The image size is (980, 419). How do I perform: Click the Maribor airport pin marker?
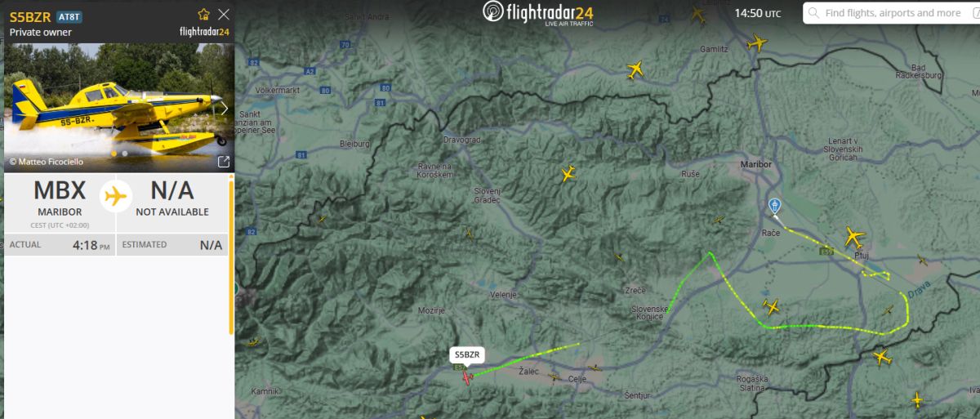(775, 206)
